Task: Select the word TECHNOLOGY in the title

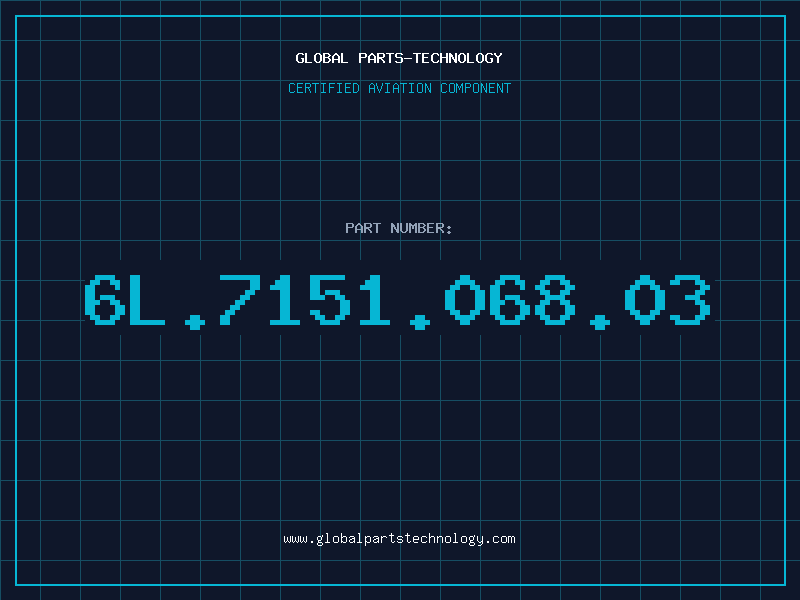Action: (458, 58)
